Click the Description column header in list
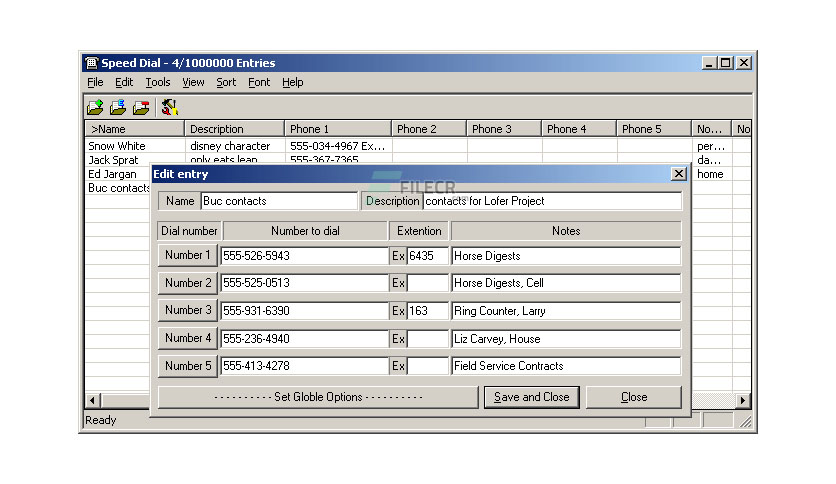Image resolution: width=836 pixels, height=484 pixels. (x=234, y=129)
